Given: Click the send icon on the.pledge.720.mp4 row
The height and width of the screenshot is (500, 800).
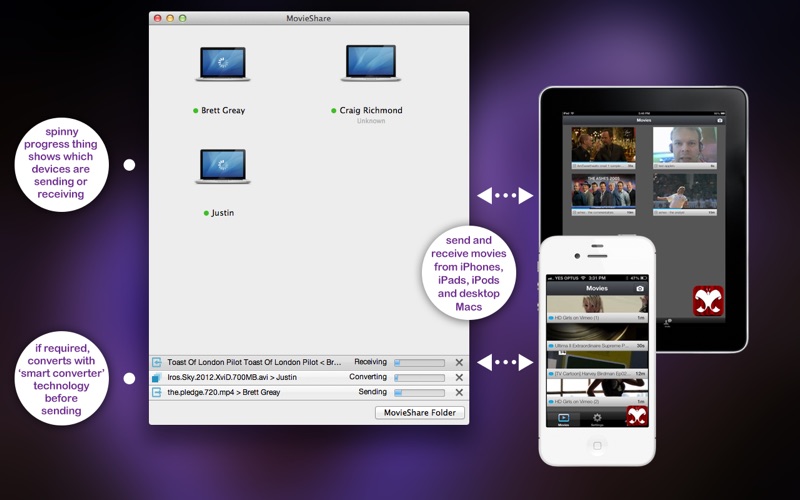Looking at the screenshot, I should 157,392.
